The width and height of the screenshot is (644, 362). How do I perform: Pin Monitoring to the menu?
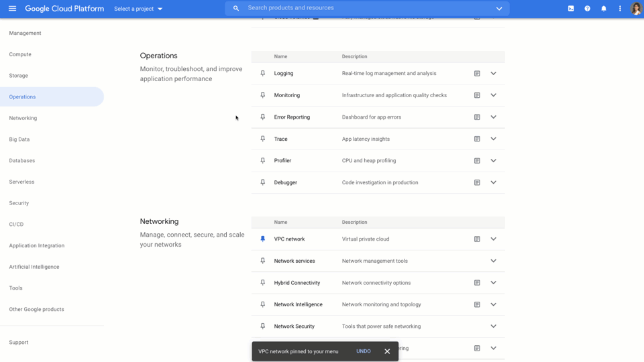(263, 95)
